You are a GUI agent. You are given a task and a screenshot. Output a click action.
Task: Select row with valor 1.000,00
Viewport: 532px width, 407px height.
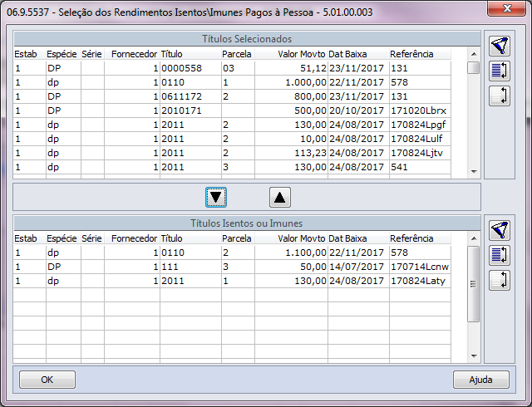click(233, 82)
